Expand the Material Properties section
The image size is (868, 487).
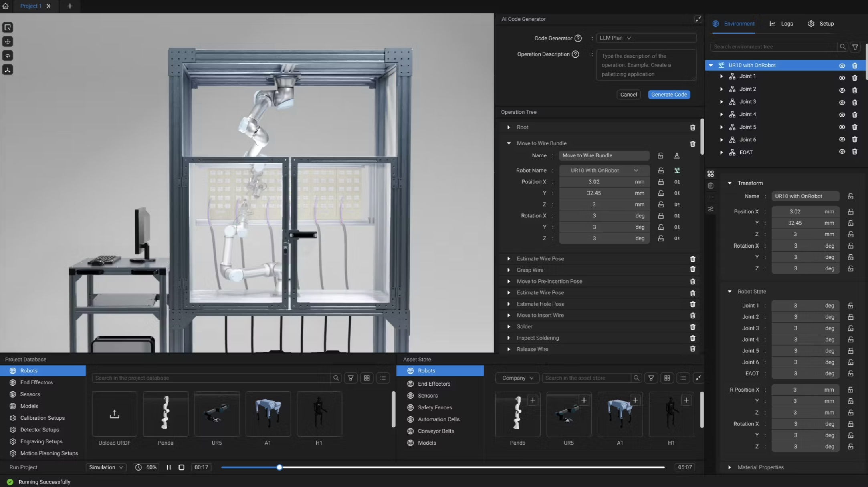point(729,467)
